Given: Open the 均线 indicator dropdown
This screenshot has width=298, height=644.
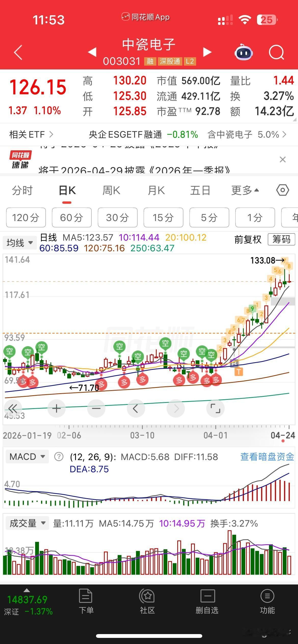Looking at the screenshot, I should tap(20, 243).
